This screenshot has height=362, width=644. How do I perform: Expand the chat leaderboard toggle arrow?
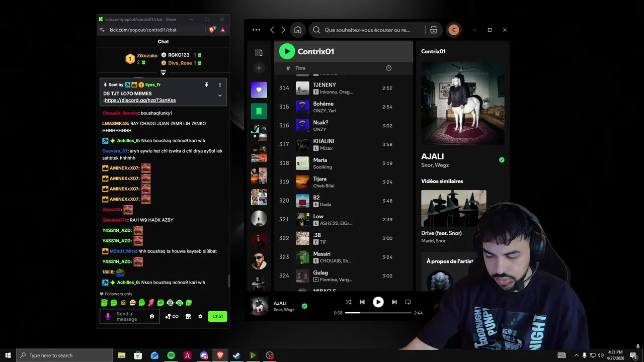point(163,73)
